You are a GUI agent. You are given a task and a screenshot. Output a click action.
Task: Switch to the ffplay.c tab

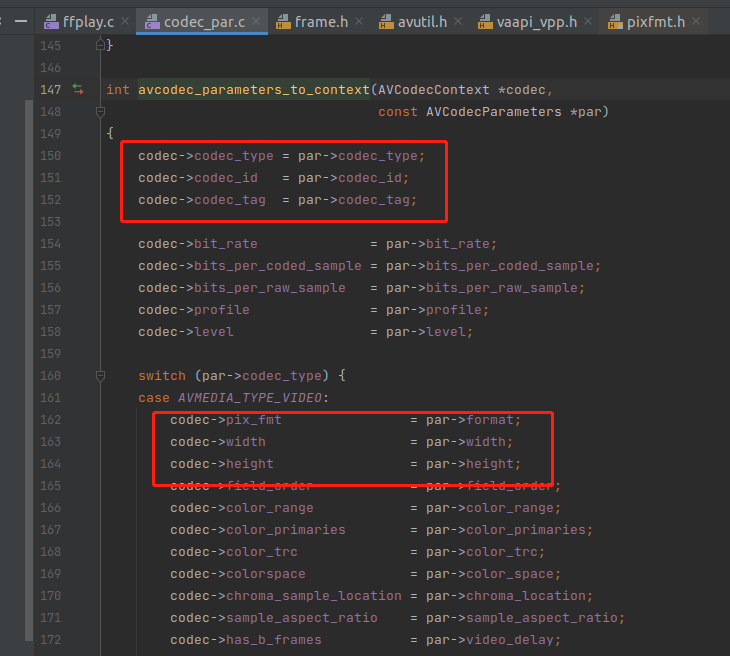click(86, 22)
